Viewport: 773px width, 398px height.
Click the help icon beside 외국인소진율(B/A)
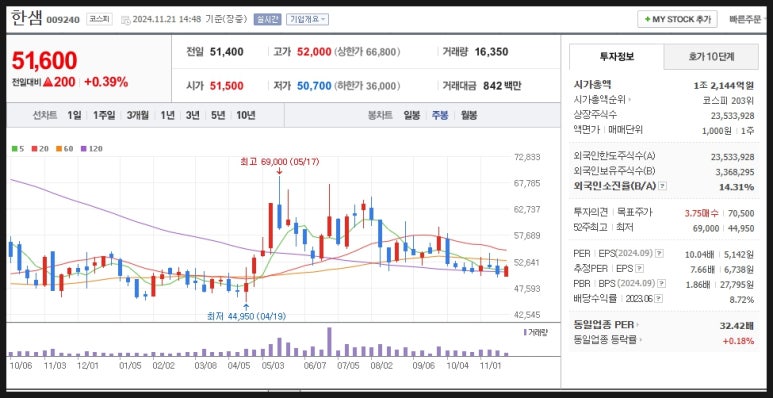(x=663, y=186)
